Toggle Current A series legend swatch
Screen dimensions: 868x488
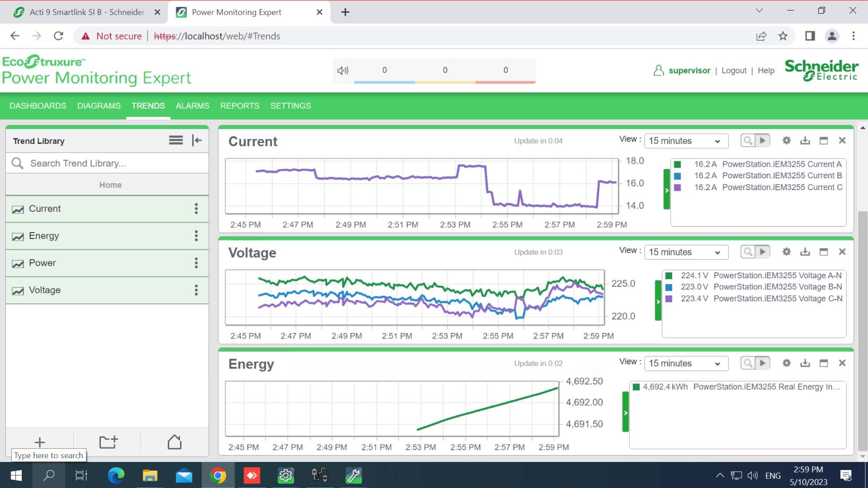click(x=677, y=165)
